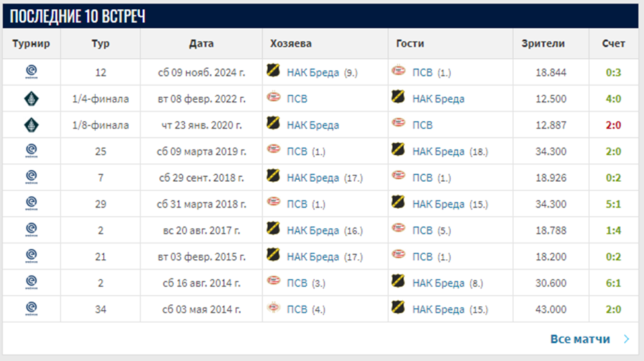This screenshot has height=361, width=644.
Task: Click the NAC Breda crest in the 31 марта 2018 match row
Action: (398, 202)
